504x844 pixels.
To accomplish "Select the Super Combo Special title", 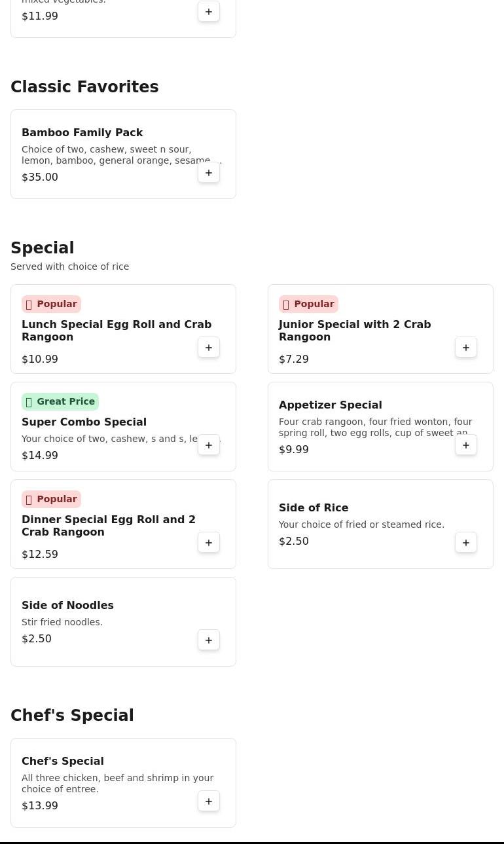I will coord(84,422).
